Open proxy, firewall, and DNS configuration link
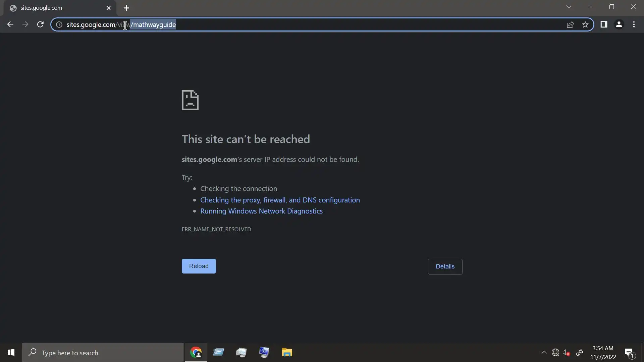 point(280,200)
